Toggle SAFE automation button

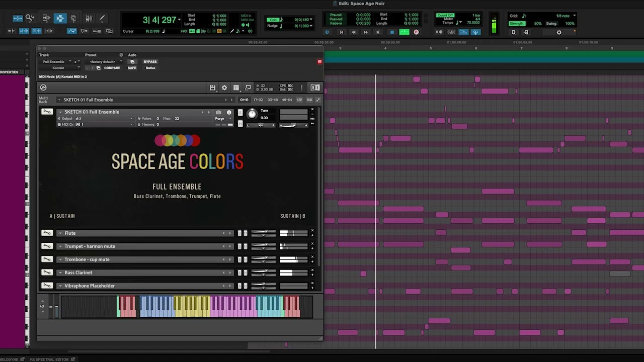pos(132,68)
